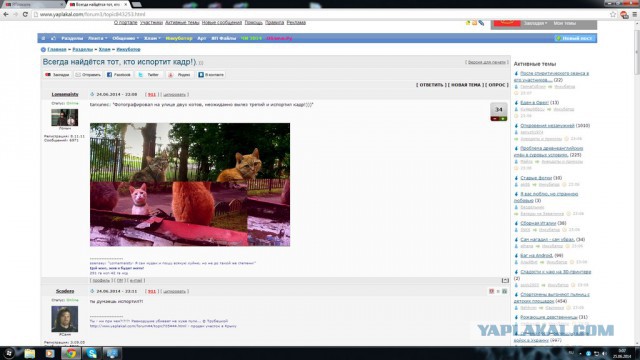Screen dimensions: 640x360
Task: Open the Chrome menu icon
Action: coord(635,14)
